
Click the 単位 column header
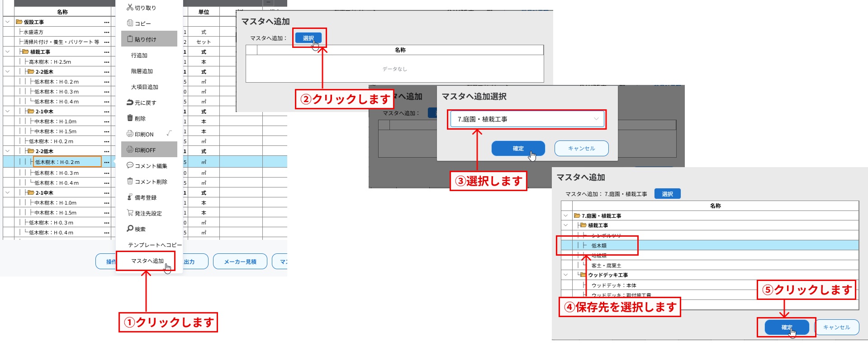(x=204, y=12)
